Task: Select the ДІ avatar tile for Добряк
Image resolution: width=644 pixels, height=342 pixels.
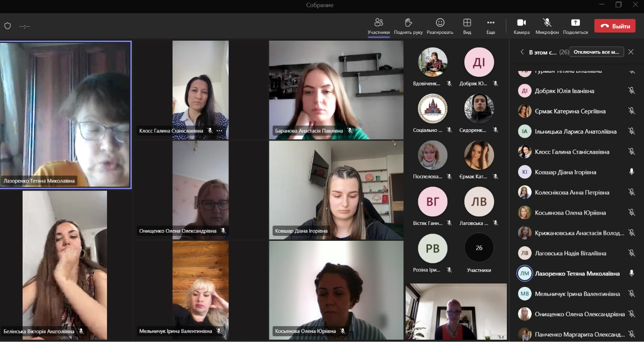Action: click(x=479, y=62)
